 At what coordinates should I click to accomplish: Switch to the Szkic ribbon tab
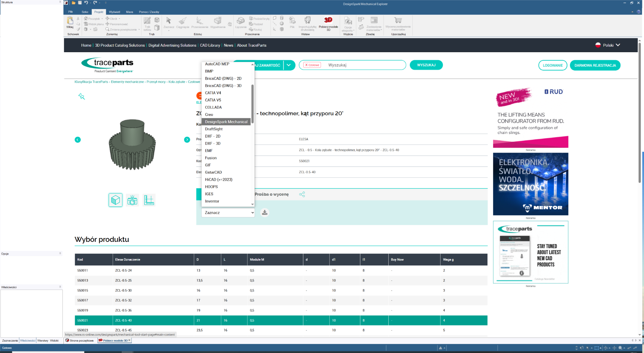pyautogui.click(x=85, y=12)
